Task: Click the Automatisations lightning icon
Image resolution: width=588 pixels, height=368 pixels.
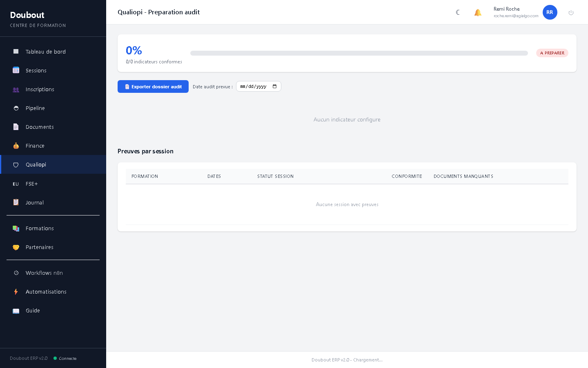Action: coord(16,292)
